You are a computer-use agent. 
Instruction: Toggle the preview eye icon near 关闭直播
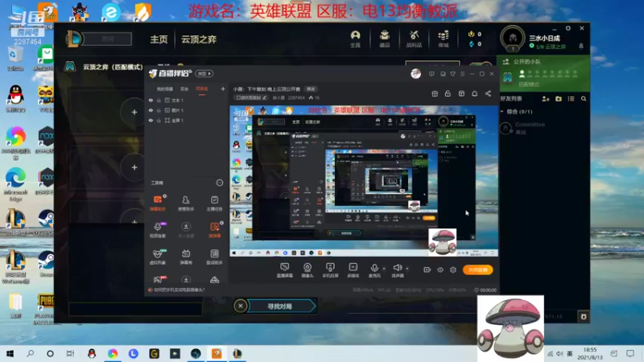440,269
